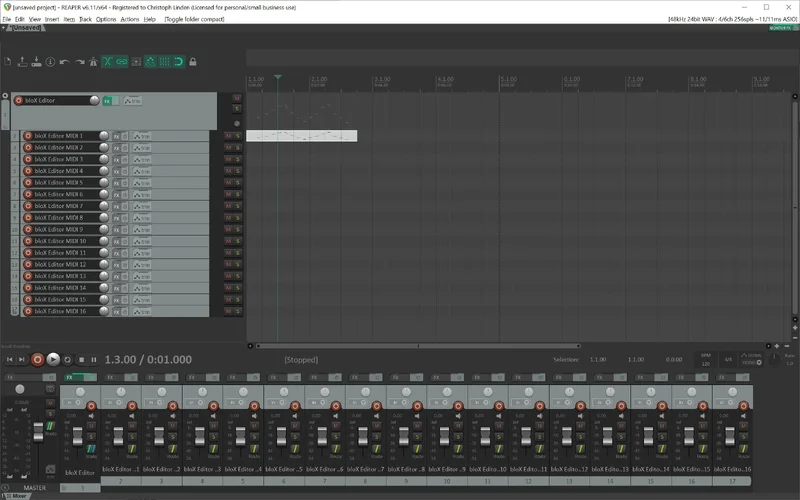Click the master volume fader in mixer
800x500 pixels.
coord(38,430)
